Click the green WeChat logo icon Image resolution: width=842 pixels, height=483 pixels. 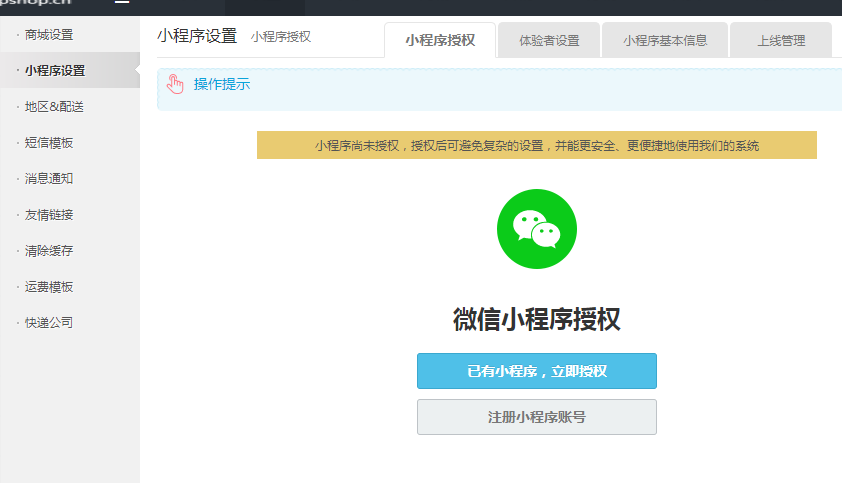(x=537, y=229)
